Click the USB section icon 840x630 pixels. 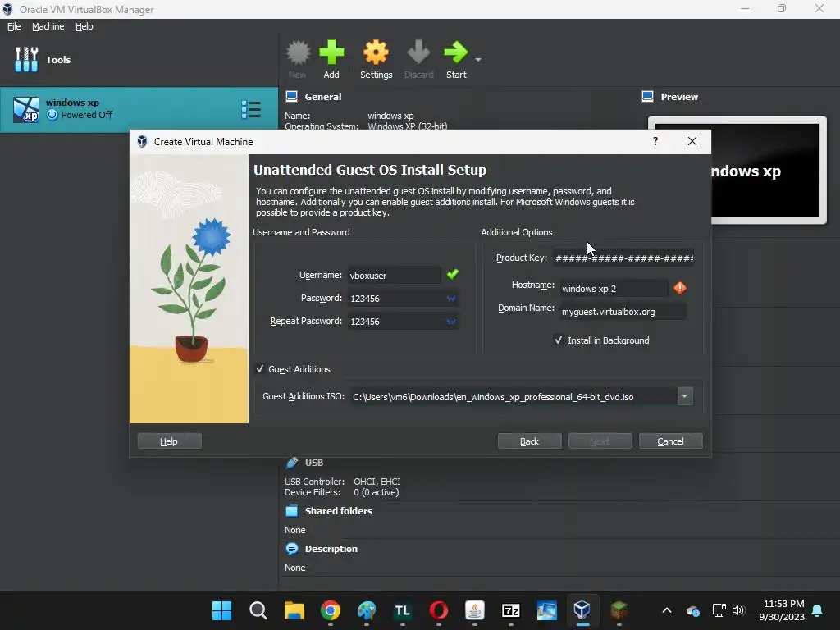click(292, 463)
